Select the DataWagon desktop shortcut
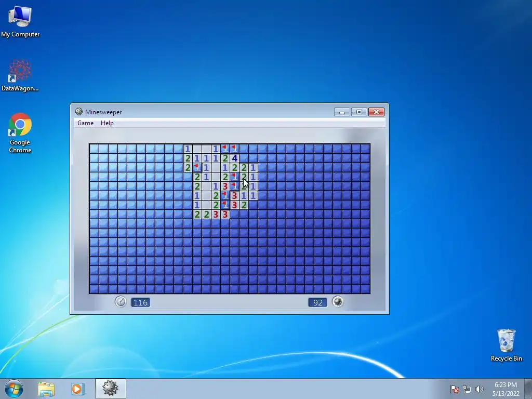The image size is (532, 399). [20, 75]
